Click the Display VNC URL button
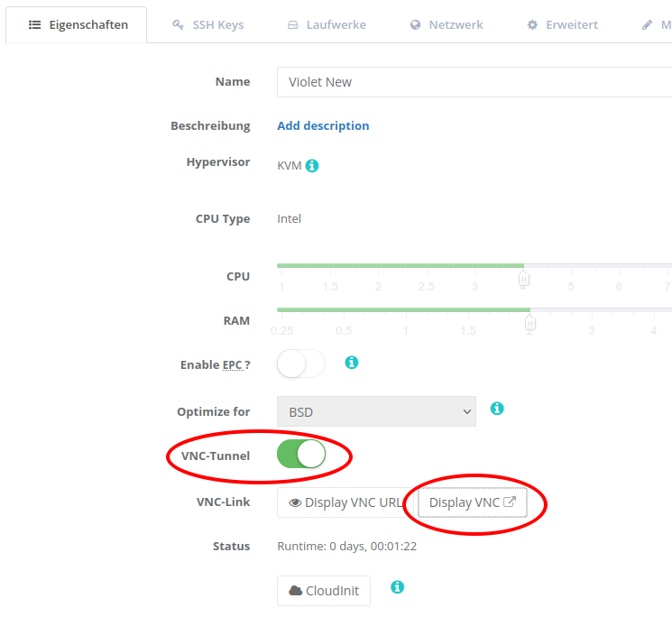The height and width of the screenshot is (617, 672). click(x=345, y=502)
